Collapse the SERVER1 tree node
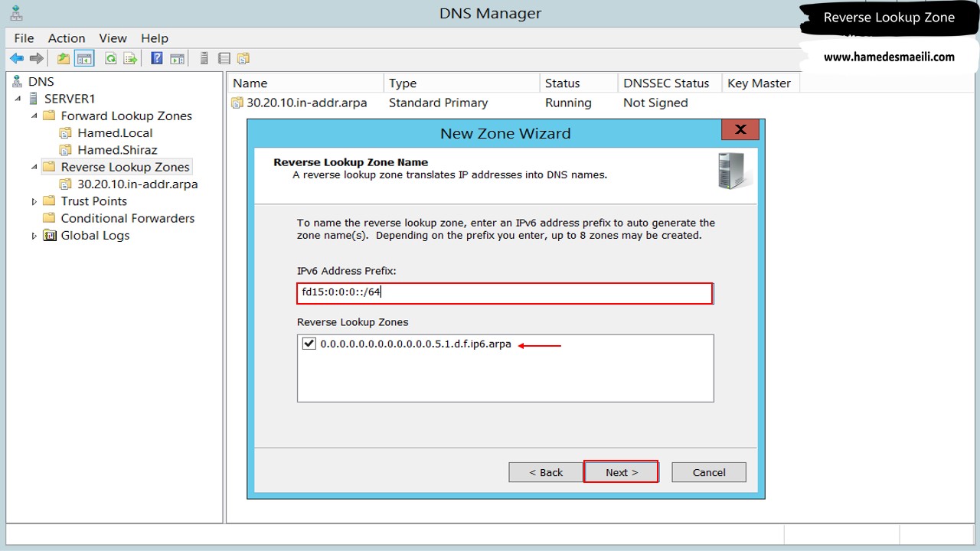This screenshot has height=551, width=980. tap(18, 99)
